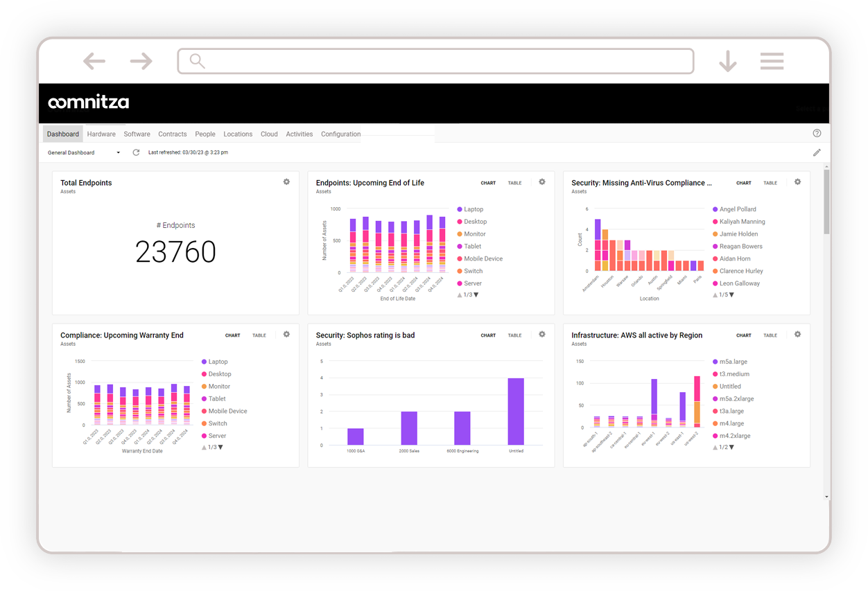Toggle Monitor legend item in End of Life chart
The height and width of the screenshot is (591, 868).
[472, 234]
